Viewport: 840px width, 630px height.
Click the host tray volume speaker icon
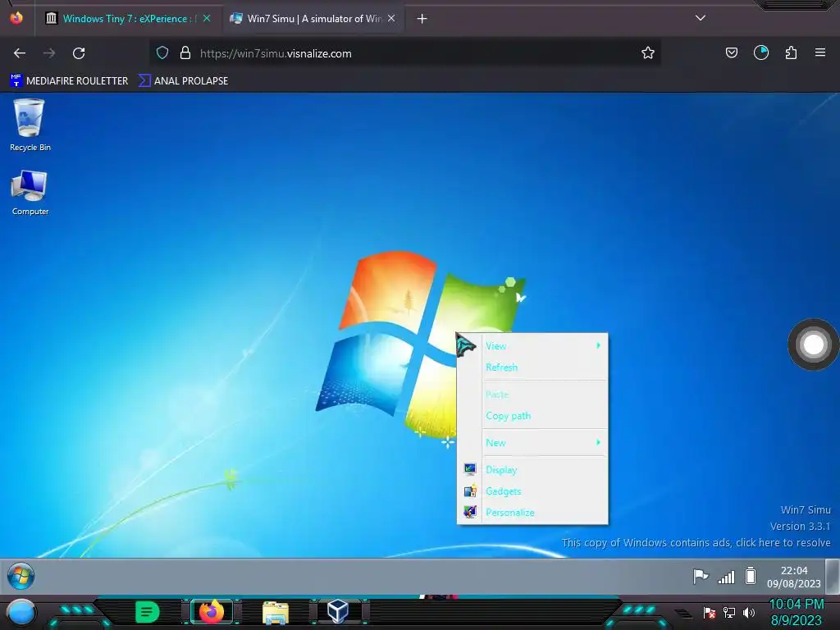[749, 612]
